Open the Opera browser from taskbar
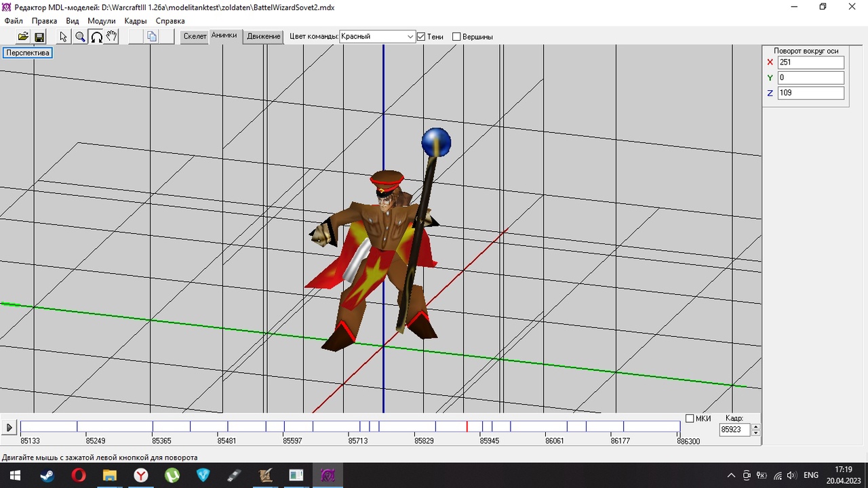 click(x=79, y=475)
